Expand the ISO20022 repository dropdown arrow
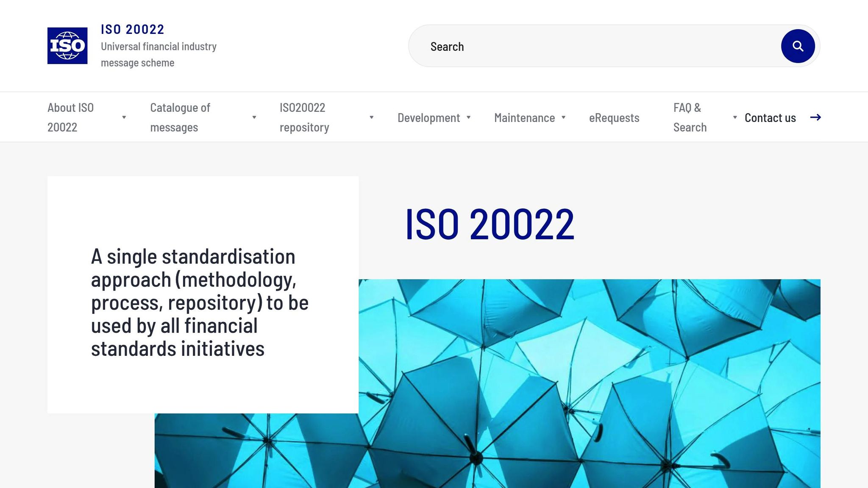This screenshot has height=488, width=868. pyautogui.click(x=372, y=118)
